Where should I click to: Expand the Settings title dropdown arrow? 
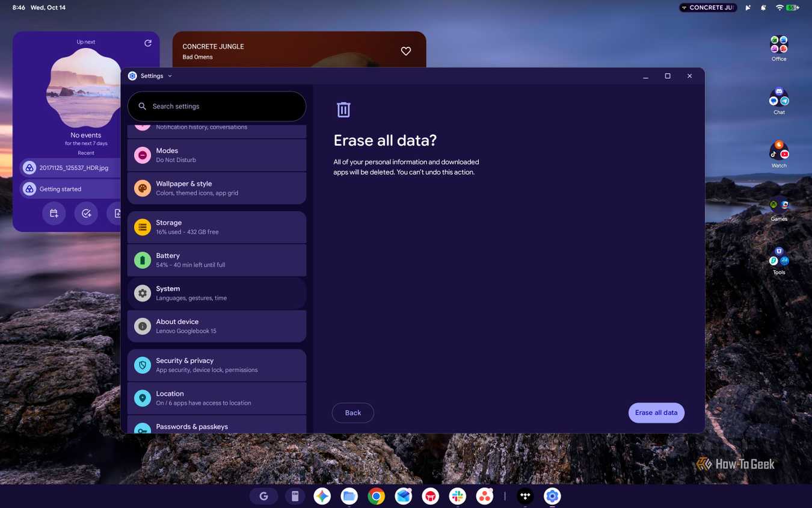click(x=170, y=76)
